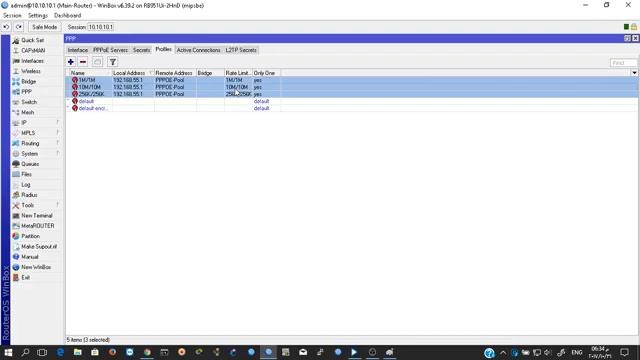This screenshot has width=640, height=360.
Task: Click the redo arrow button
Action: click(19, 27)
